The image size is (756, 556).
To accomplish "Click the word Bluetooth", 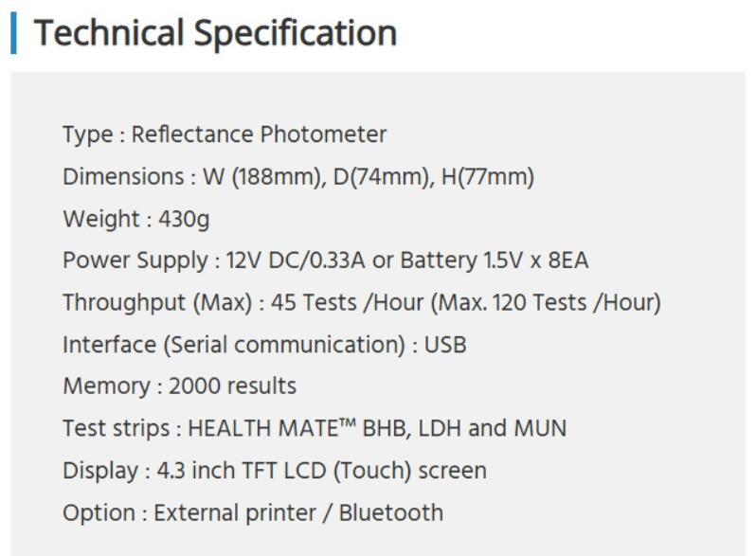I will click(391, 512).
